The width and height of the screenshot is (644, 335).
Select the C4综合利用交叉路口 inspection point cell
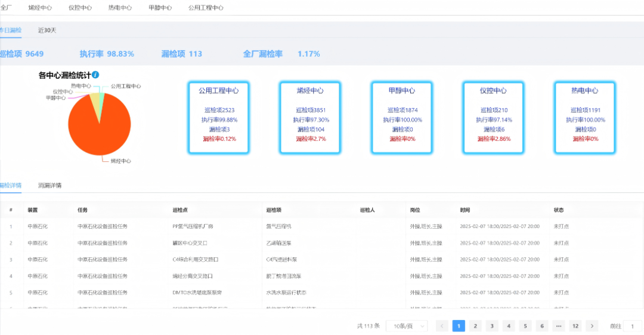point(195,259)
